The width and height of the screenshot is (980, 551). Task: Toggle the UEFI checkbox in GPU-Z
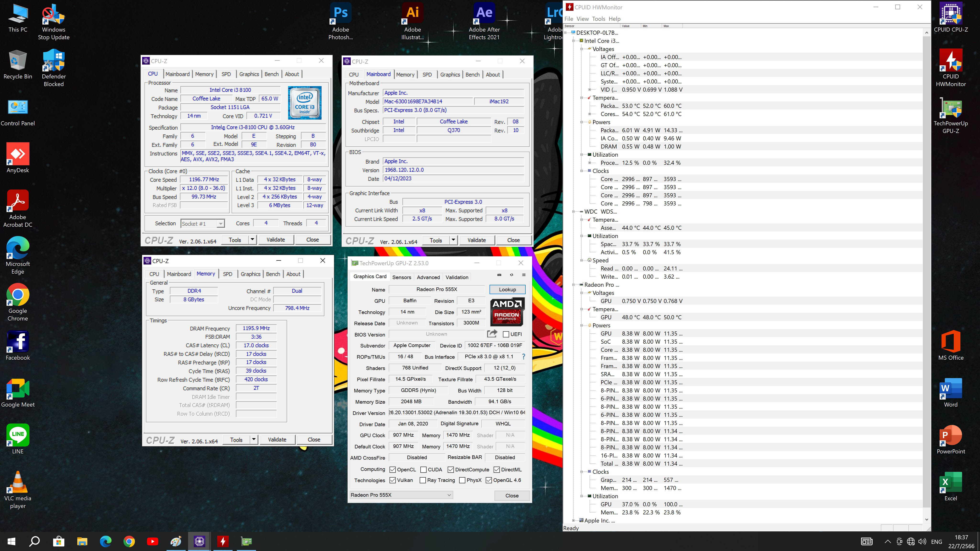click(506, 334)
